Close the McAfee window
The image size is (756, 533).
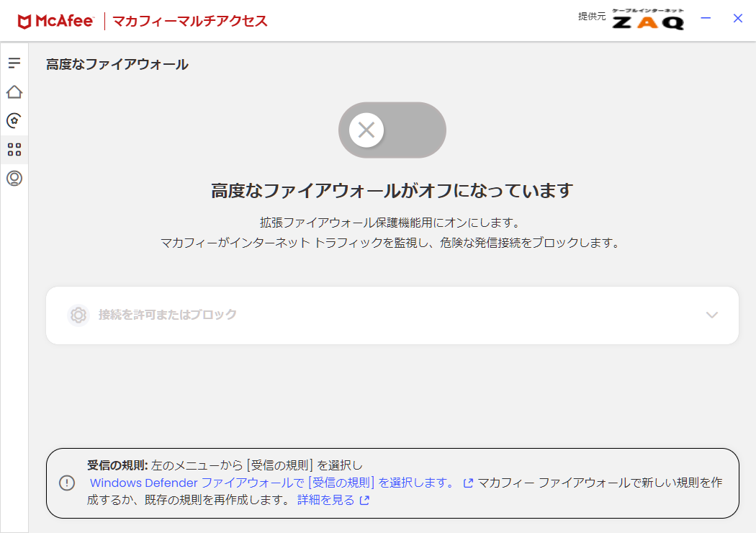coord(738,18)
